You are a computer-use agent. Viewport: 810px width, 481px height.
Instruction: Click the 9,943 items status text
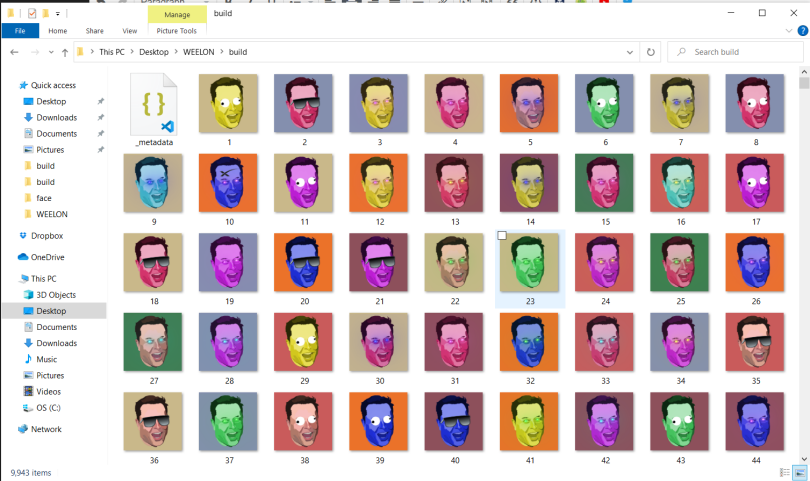pyautogui.click(x=31, y=473)
